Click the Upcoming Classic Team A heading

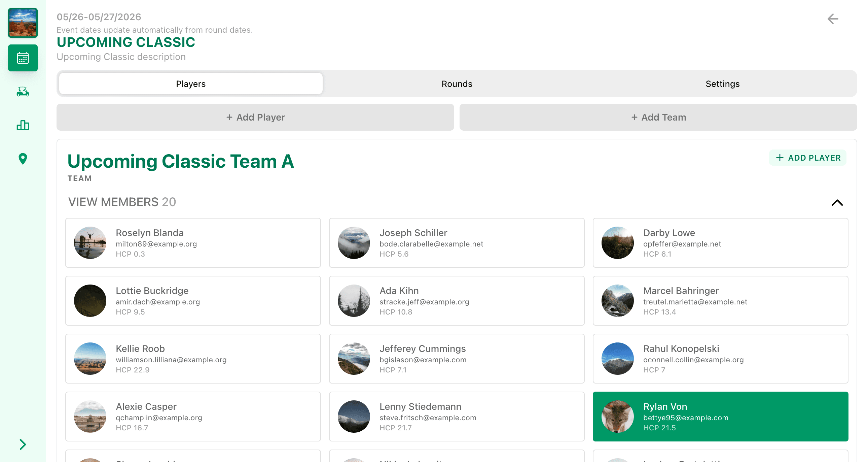click(181, 161)
